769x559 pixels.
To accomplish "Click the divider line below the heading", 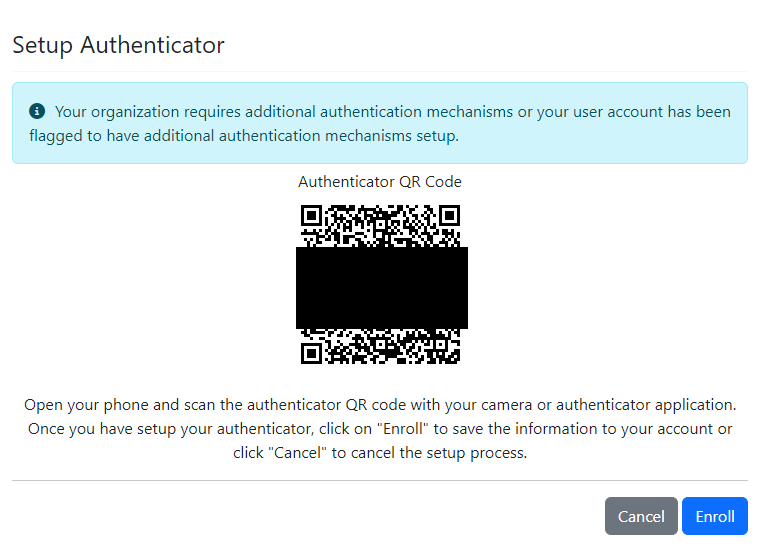I will click(x=380, y=71).
